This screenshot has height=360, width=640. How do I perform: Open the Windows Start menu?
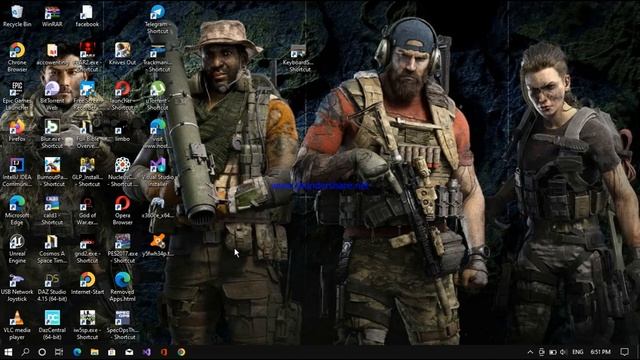(8, 352)
